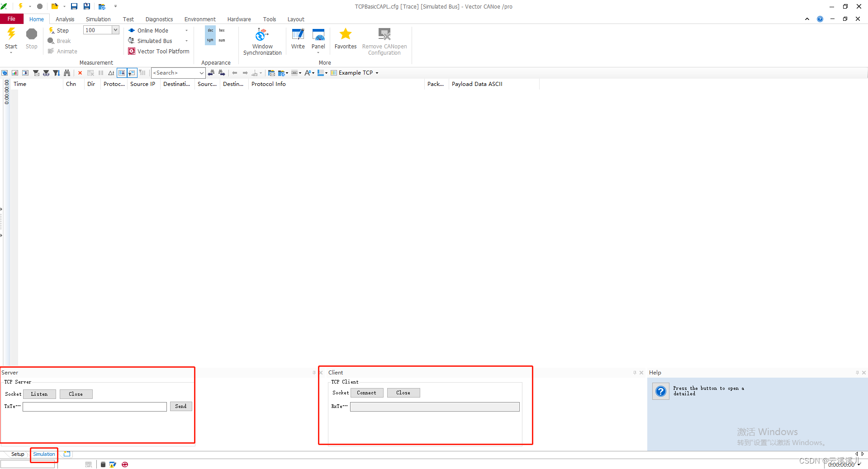Viewport: 868px width, 469px height.
Task: Click the database cylinder icon in status bar
Action: (x=103, y=464)
